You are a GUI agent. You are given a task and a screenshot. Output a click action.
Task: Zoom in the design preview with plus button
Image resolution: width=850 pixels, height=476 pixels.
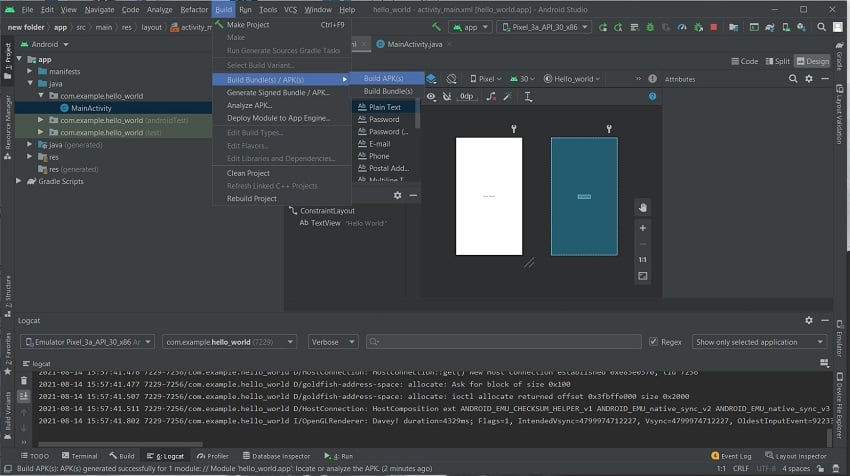coord(643,228)
